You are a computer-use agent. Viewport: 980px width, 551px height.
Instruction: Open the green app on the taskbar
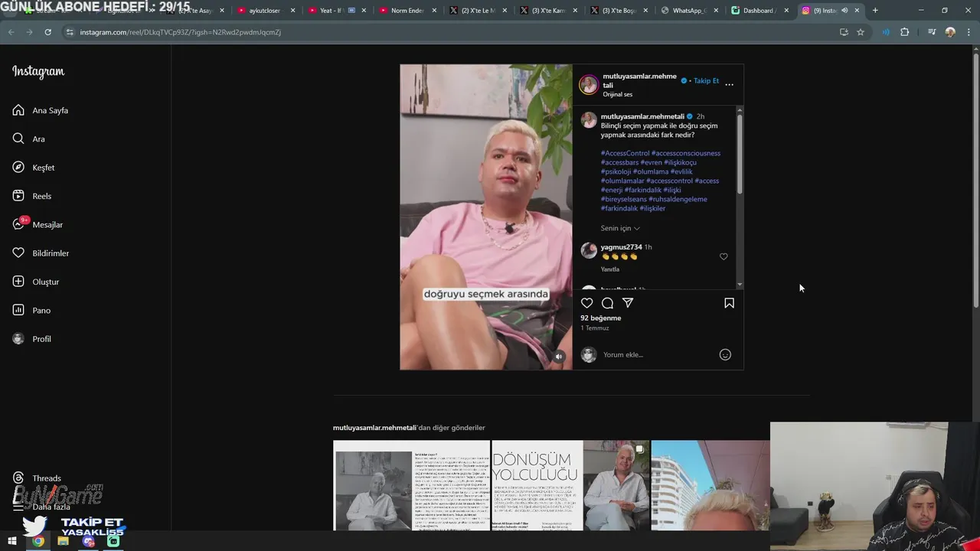point(114,541)
